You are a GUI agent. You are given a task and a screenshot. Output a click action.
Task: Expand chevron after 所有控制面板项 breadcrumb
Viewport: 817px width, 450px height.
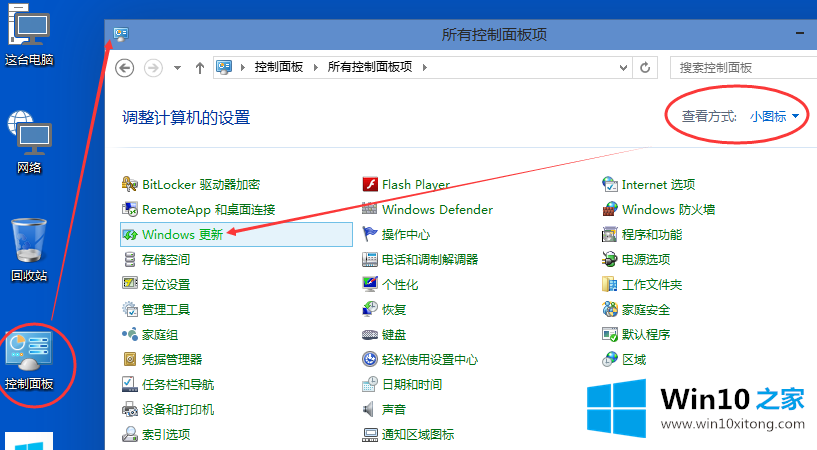[425, 68]
